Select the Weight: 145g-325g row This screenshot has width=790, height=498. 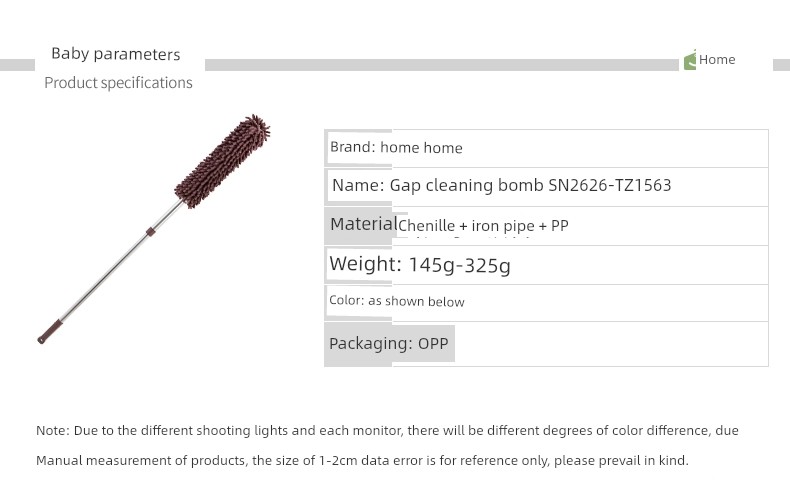coord(546,265)
